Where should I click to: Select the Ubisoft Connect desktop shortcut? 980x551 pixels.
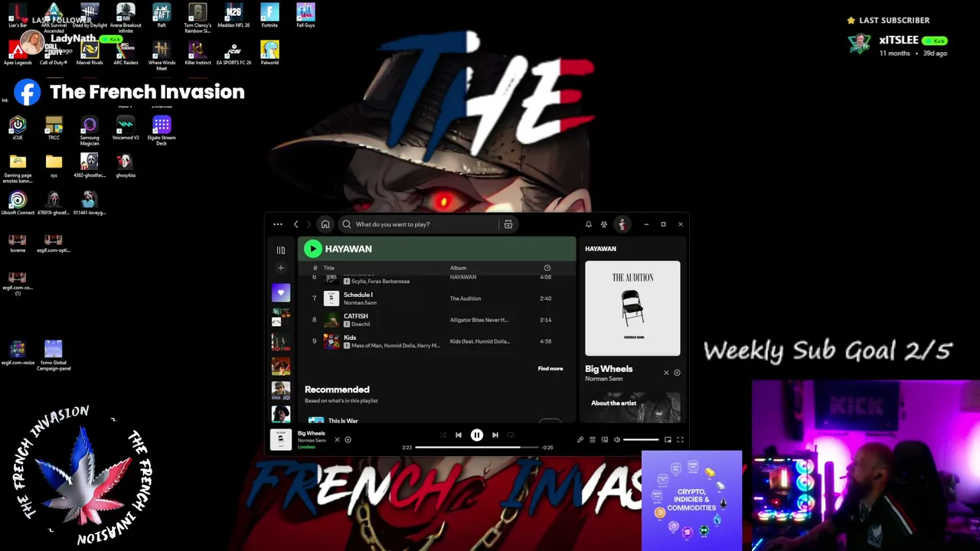pos(18,203)
